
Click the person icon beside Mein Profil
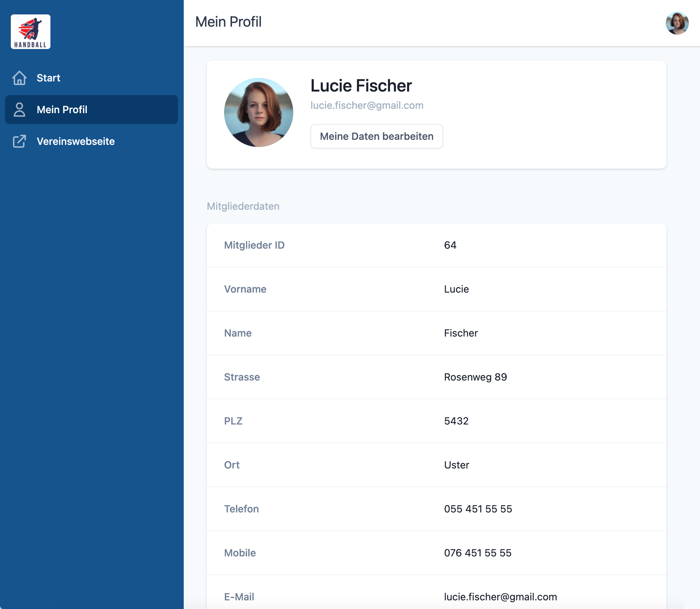click(x=19, y=110)
